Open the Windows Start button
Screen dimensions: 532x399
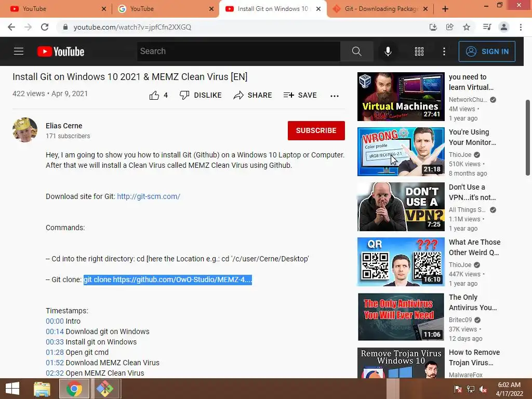coord(12,389)
